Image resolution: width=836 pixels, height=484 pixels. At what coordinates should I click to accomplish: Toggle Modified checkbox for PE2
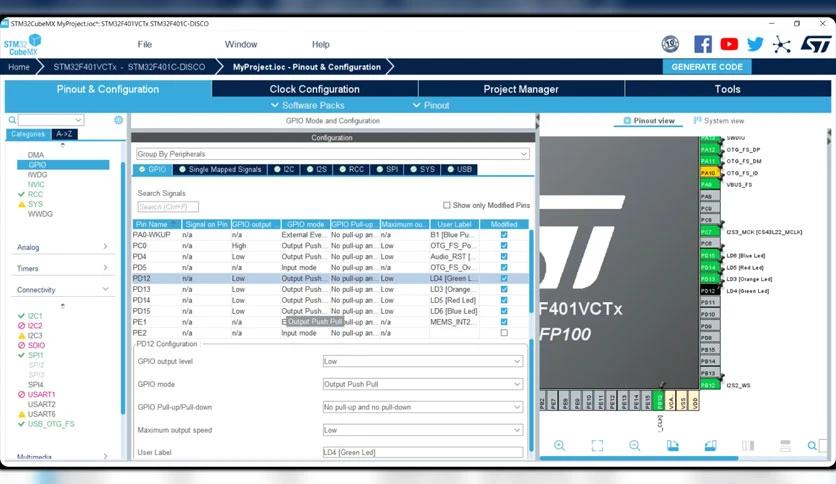504,333
